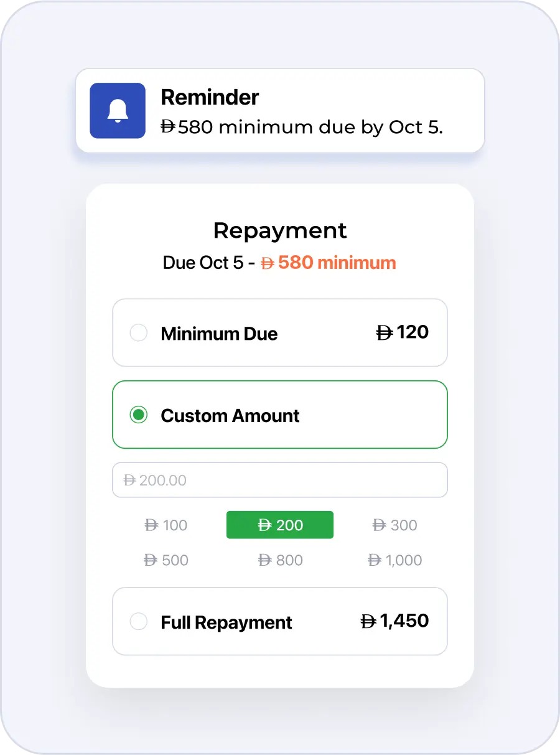Choose the 800 quick amount chip
Viewport: 560px width, 755px height.
click(x=280, y=560)
